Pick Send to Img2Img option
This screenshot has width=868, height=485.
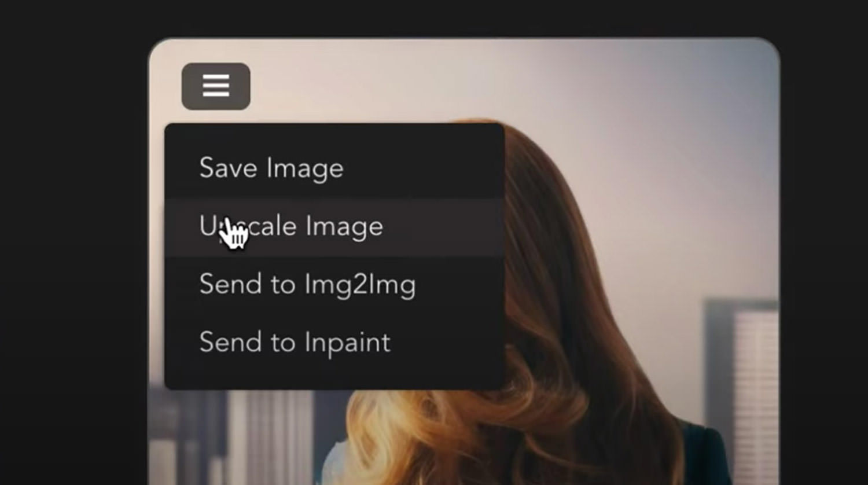(x=334, y=285)
